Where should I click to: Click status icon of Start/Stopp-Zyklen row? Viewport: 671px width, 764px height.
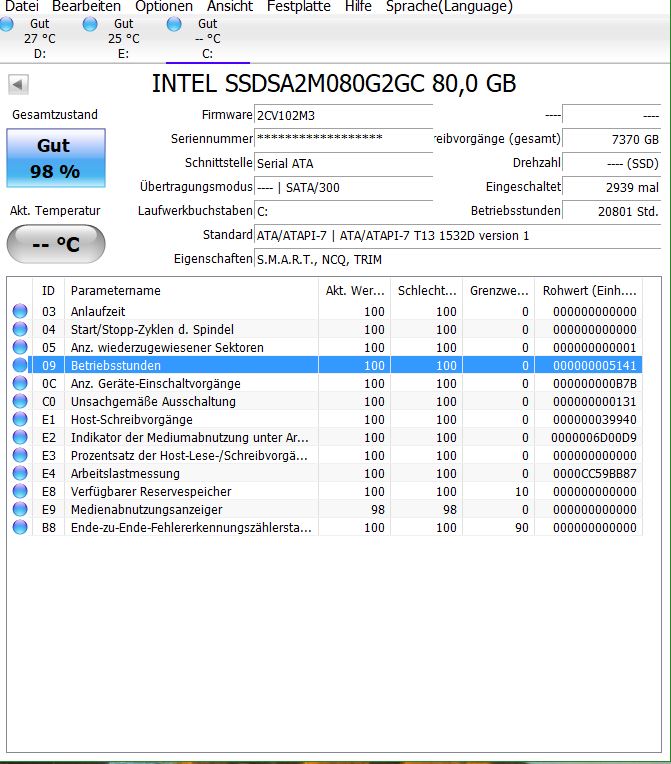coord(20,329)
